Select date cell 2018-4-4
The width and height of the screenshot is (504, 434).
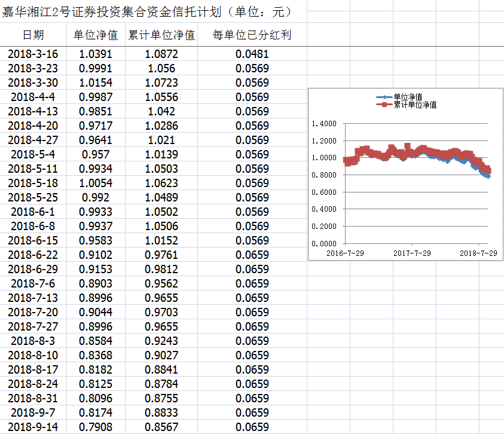pos(33,97)
